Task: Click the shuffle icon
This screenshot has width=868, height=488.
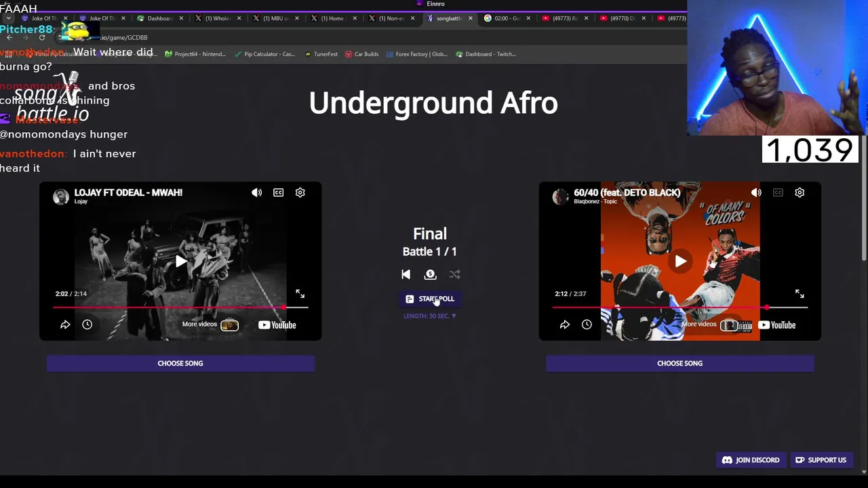Action: (x=454, y=274)
